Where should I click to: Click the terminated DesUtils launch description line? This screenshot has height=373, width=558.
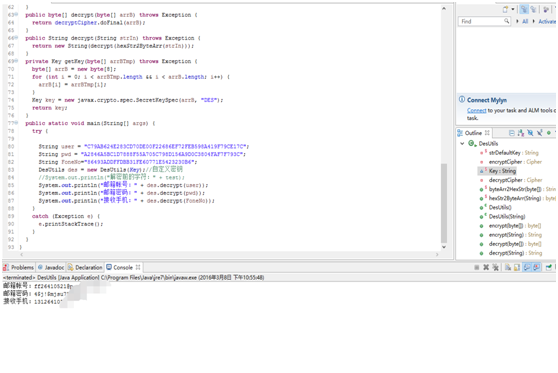click(x=134, y=277)
